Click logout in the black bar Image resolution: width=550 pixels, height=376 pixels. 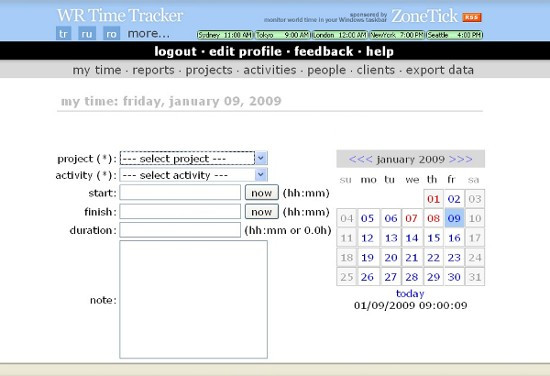[x=175, y=52]
